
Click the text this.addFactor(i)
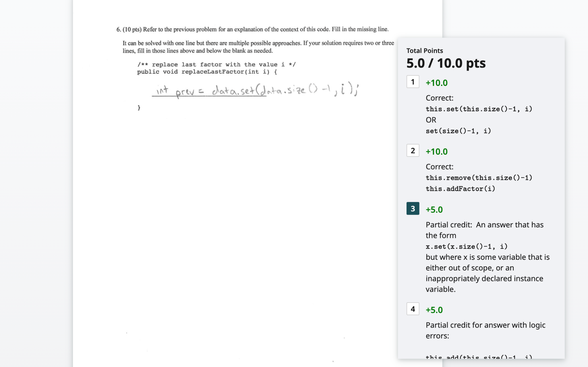pos(461,189)
